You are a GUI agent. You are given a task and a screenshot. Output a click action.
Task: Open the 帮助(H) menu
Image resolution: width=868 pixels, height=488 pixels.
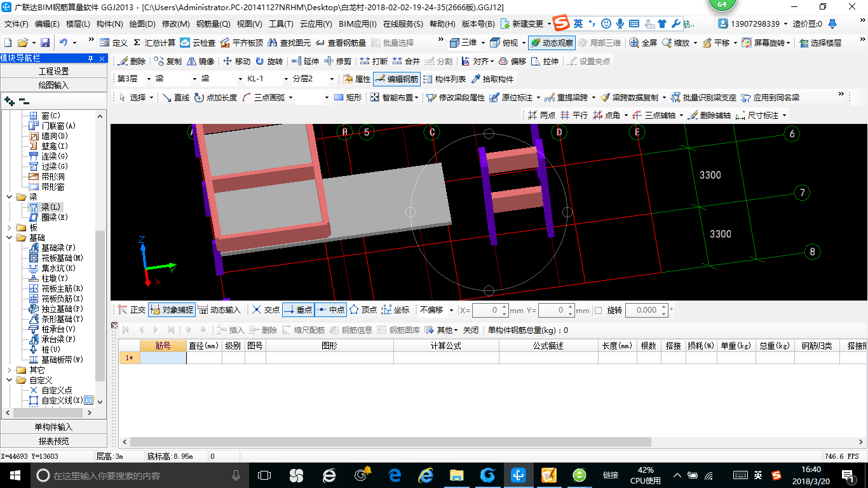tap(442, 24)
